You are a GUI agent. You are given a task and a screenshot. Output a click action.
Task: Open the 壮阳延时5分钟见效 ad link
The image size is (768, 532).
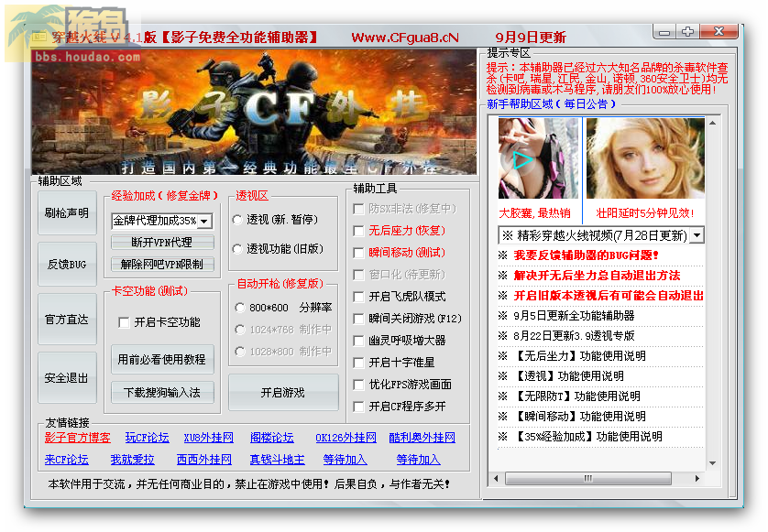[x=644, y=213]
